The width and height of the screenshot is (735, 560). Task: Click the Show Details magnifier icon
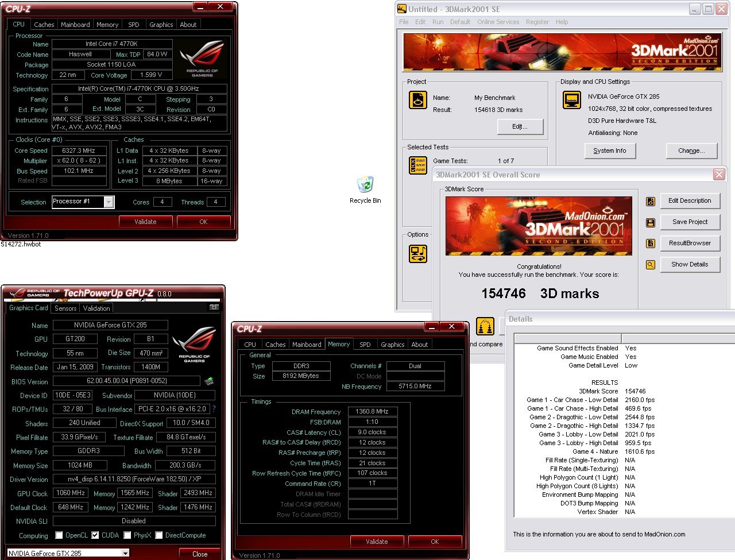(651, 265)
